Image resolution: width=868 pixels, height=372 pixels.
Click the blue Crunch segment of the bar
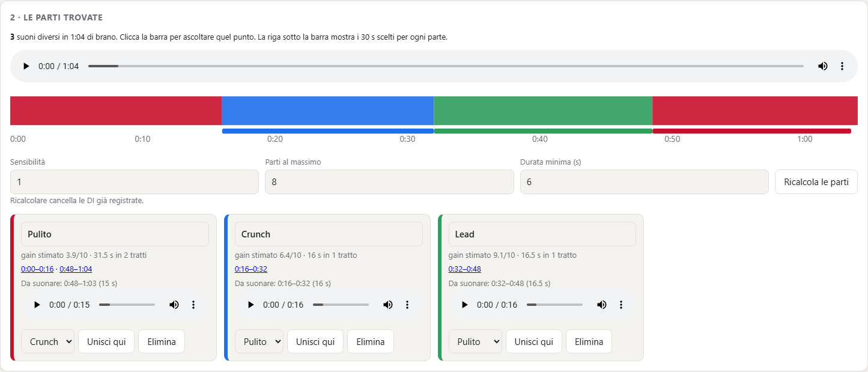(328, 111)
